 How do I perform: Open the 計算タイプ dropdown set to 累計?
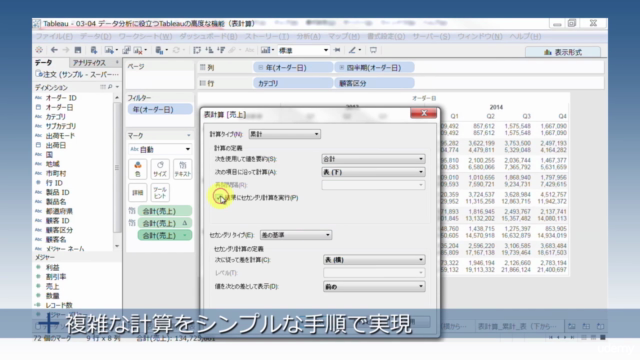(x=284, y=134)
